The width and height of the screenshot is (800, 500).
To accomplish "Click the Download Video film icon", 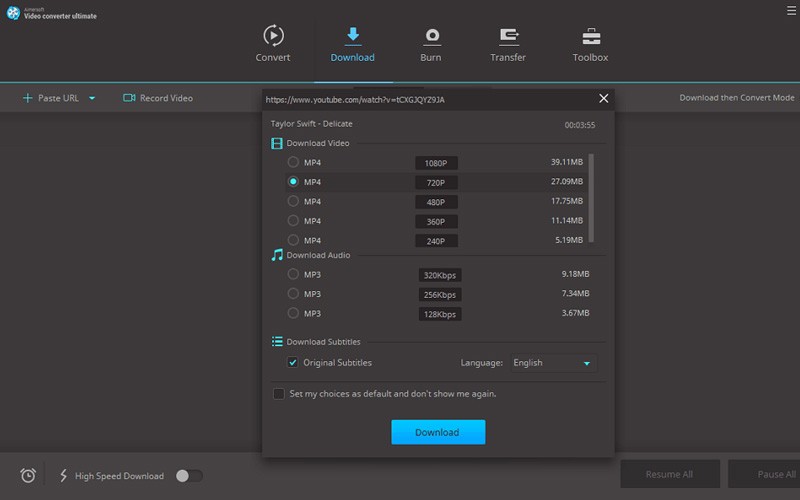I will click(277, 143).
